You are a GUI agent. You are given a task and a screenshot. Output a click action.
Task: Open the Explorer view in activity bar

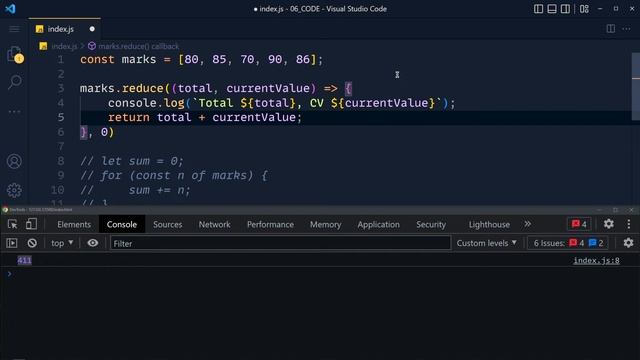click(x=15, y=55)
